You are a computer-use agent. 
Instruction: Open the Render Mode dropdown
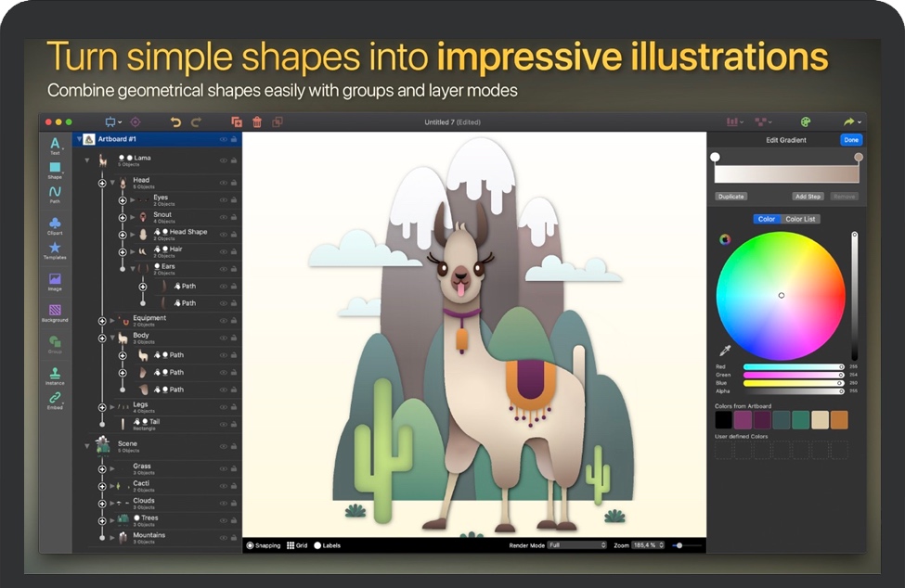click(x=576, y=545)
